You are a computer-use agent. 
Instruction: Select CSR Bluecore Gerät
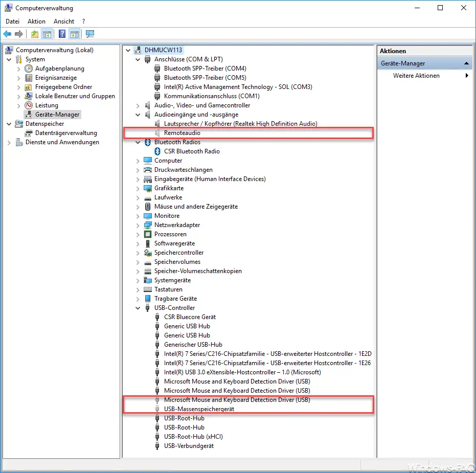tap(190, 317)
